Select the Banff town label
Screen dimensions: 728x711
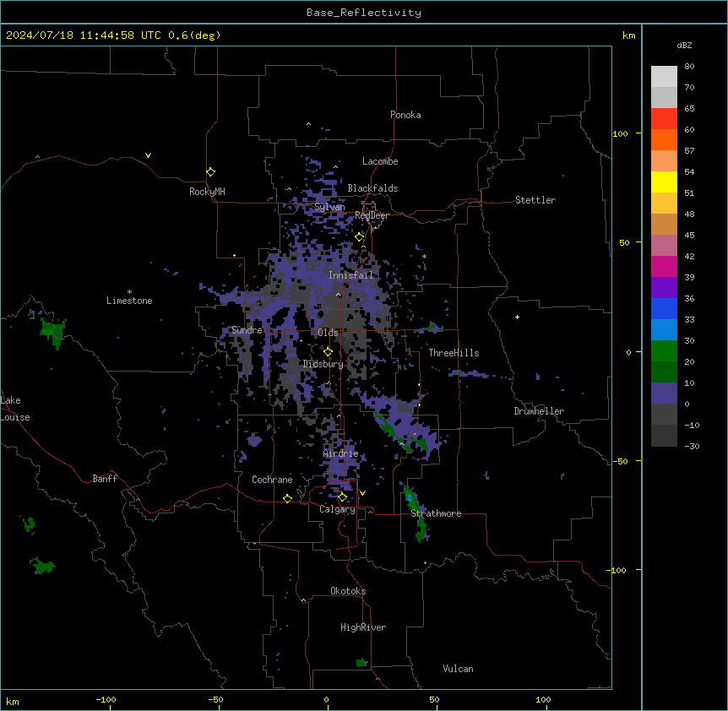(105, 479)
